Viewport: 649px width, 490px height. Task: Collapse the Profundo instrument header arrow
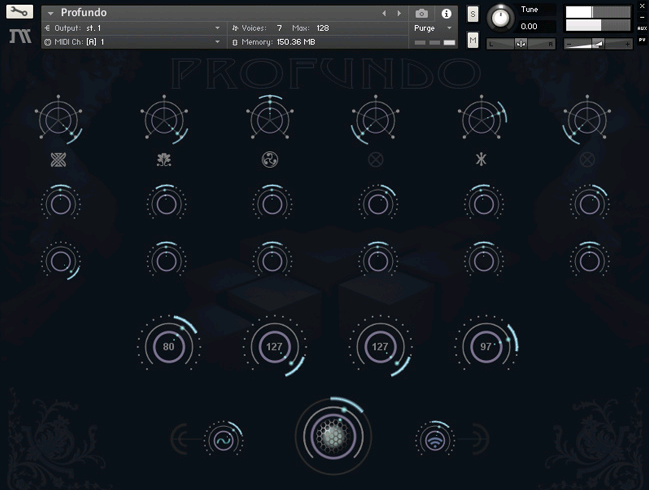[x=50, y=13]
